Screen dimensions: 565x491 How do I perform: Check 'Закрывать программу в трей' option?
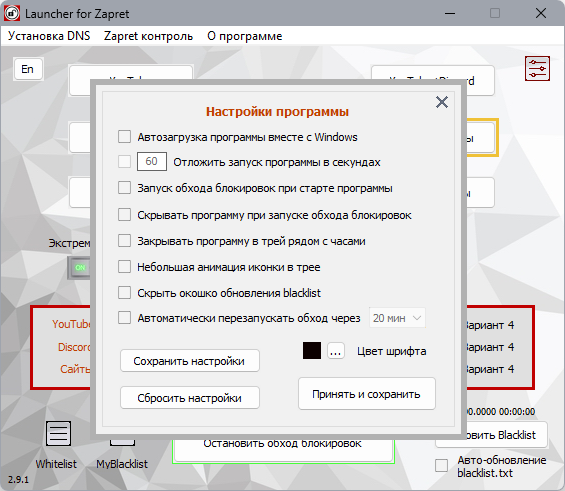tap(124, 241)
